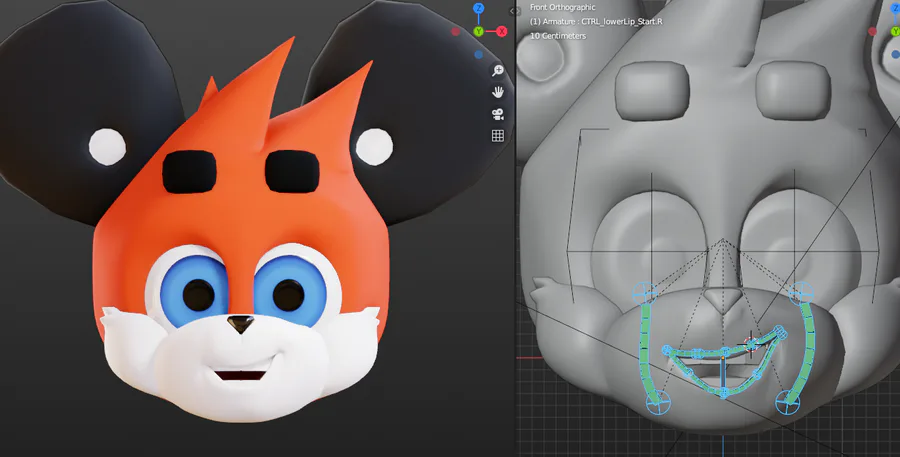Expand the right viewport's hidden toolbar arrow

(x=519, y=11)
